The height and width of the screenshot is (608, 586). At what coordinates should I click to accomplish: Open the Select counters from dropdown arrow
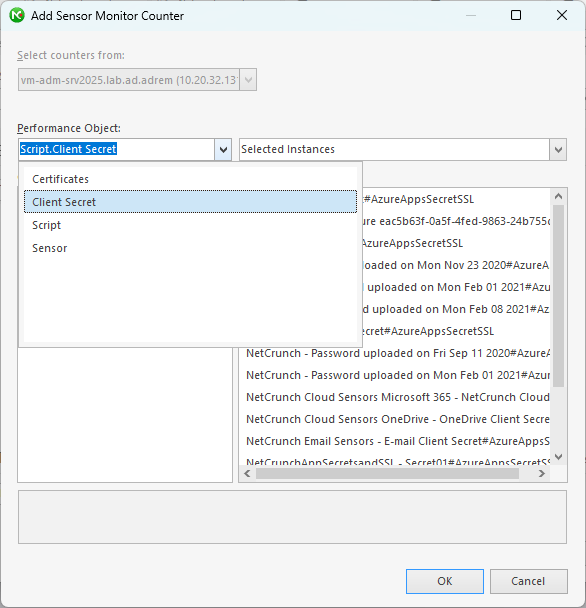click(x=248, y=80)
